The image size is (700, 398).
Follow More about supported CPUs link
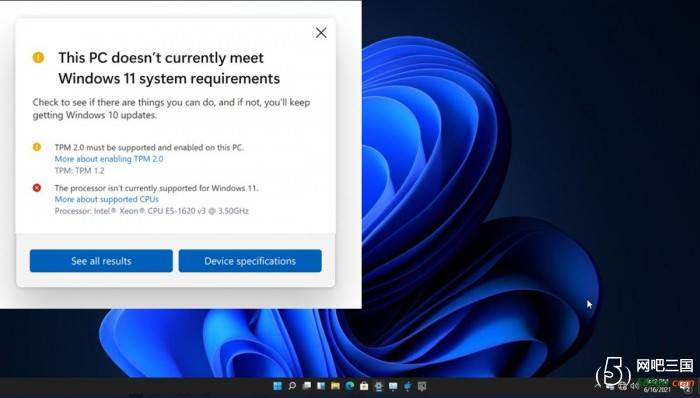point(107,199)
